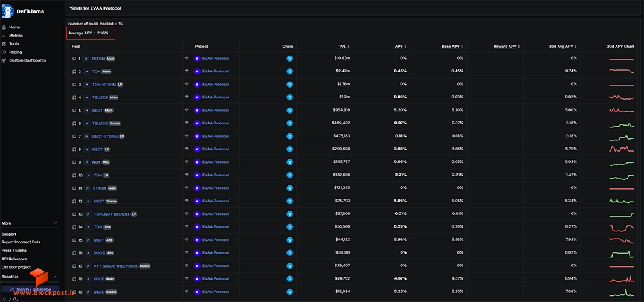Viewport: 644px width, 302px height.
Task: Open EVAA Protocol link in TSUSDE Stable row
Action: 216,123
